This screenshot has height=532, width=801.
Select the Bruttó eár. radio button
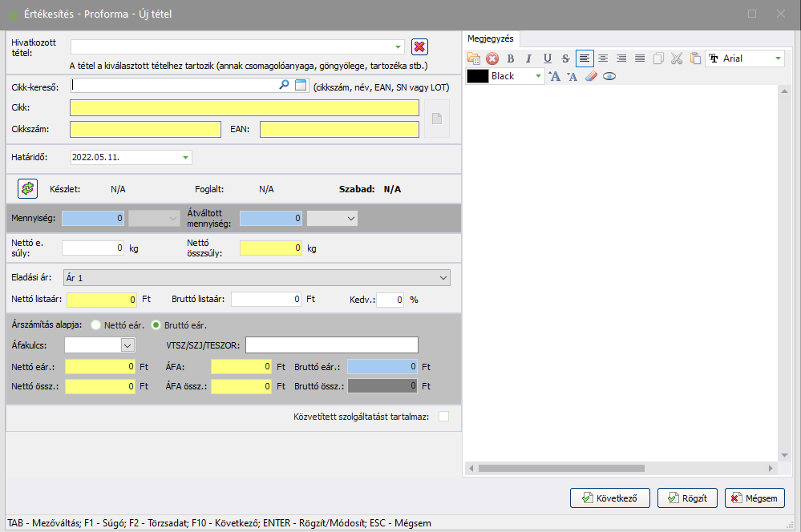[156, 325]
